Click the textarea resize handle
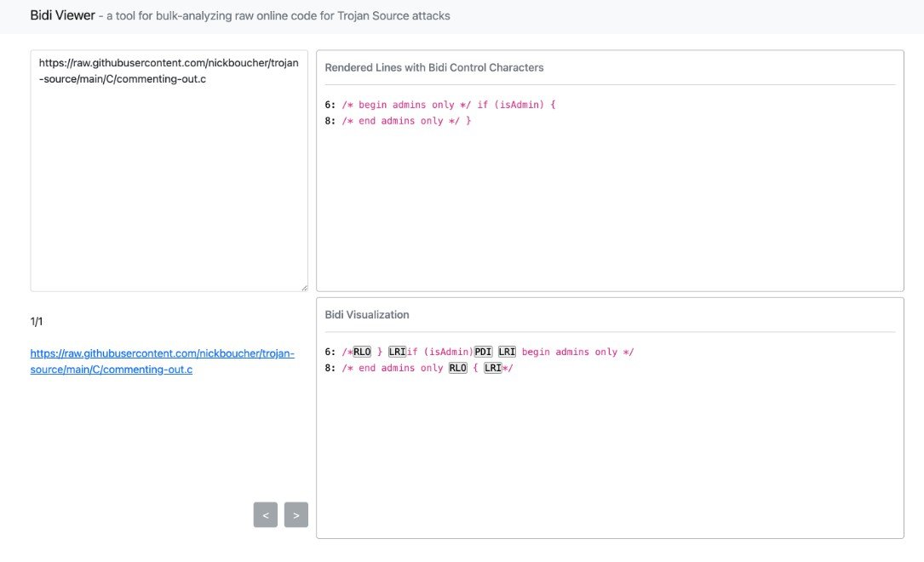Image resolution: width=924 pixels, height=562 pixels. point(305,287)
